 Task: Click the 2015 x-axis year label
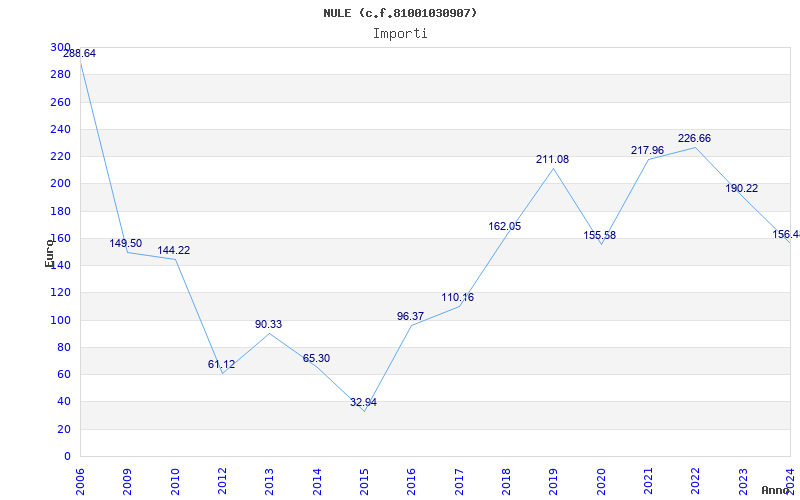(x=364, y=482)
